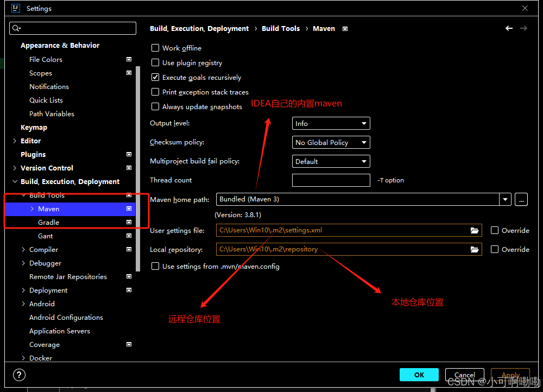Click the settings search field
The image size is (543, 392).
73,28
